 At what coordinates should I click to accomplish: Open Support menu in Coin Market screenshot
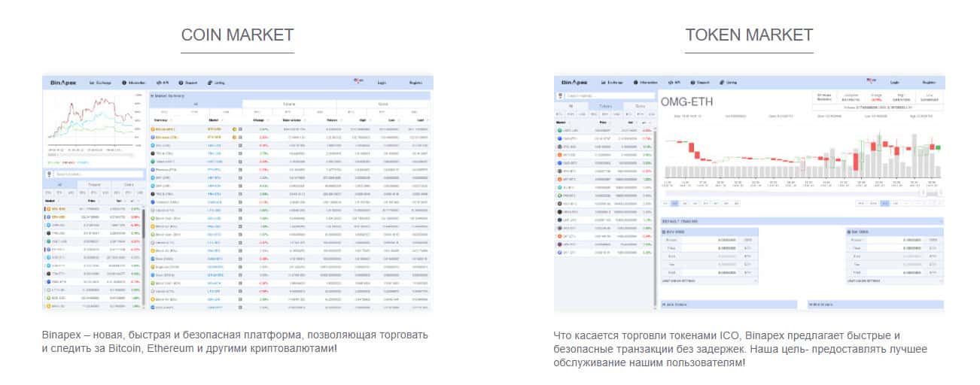[188, 82]
